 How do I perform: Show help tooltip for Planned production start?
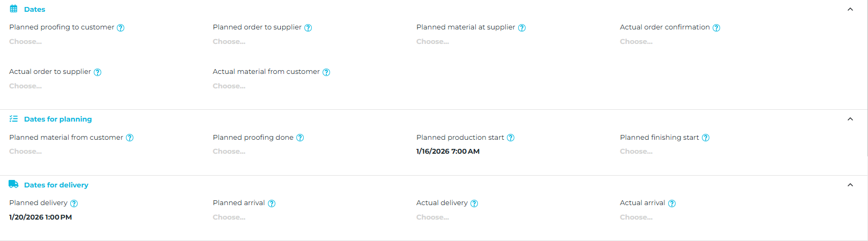(511, 138)
